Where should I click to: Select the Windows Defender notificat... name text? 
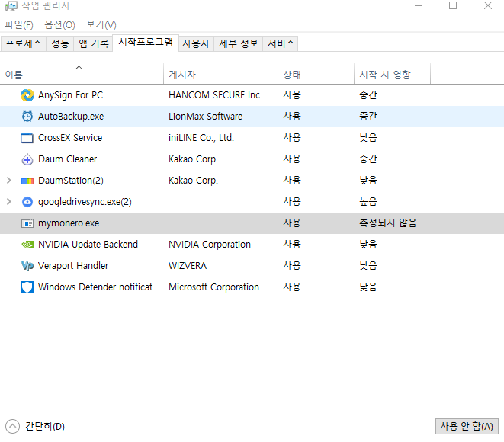[98, 287]
